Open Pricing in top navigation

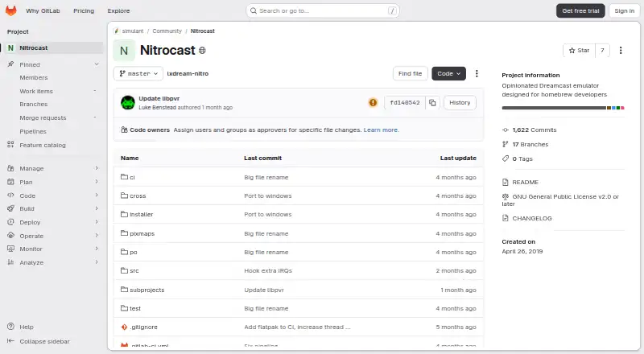point(84,10)
